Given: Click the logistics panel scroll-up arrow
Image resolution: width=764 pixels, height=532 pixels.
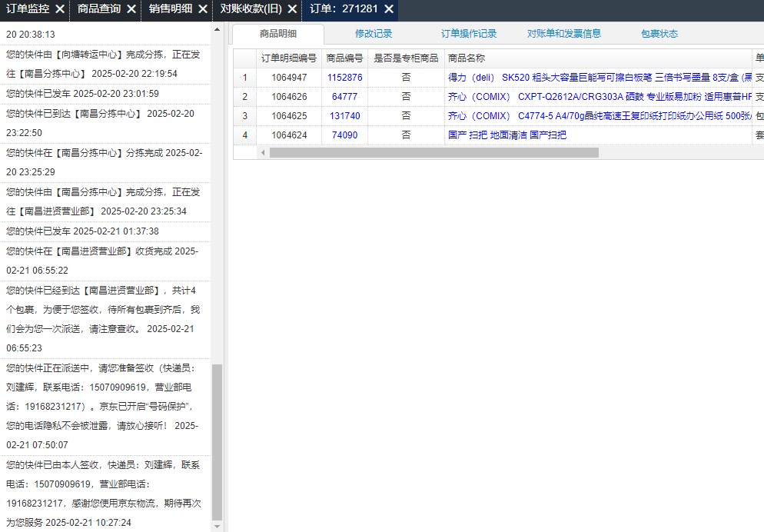Looking at the screenshot, I should pyautogui.click(x=218, y=29).
